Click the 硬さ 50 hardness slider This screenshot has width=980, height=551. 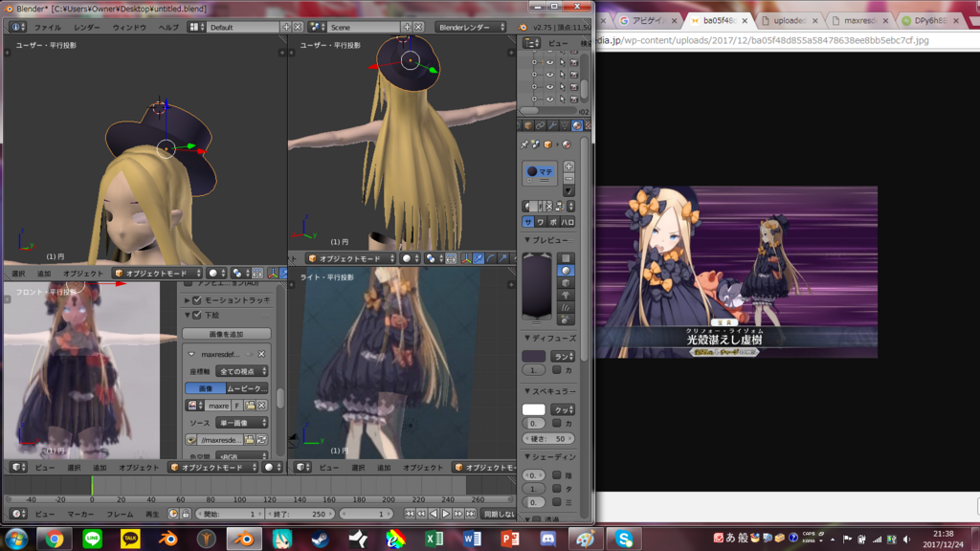coord(548,438)
